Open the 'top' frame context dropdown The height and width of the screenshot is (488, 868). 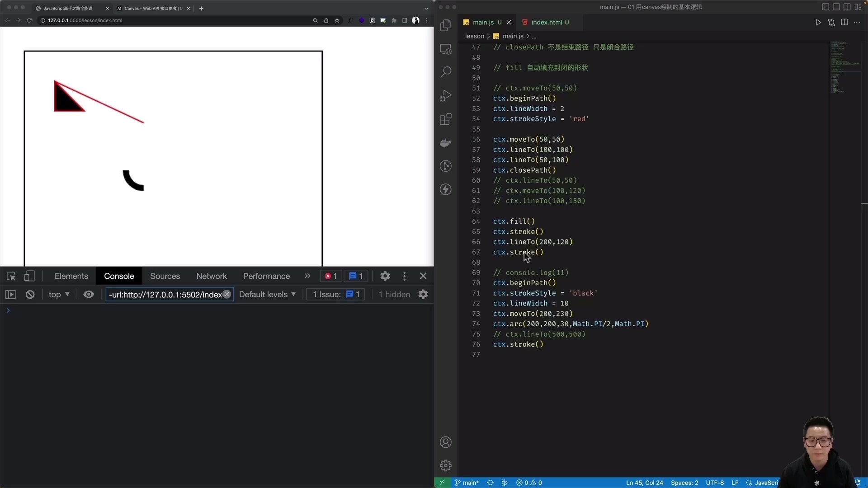point(58,294)
